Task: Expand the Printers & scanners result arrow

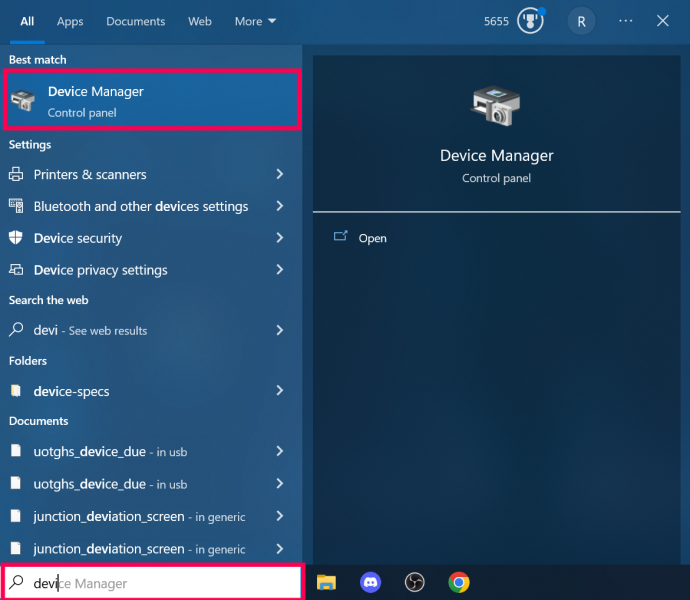Action: tap(280, 174)
